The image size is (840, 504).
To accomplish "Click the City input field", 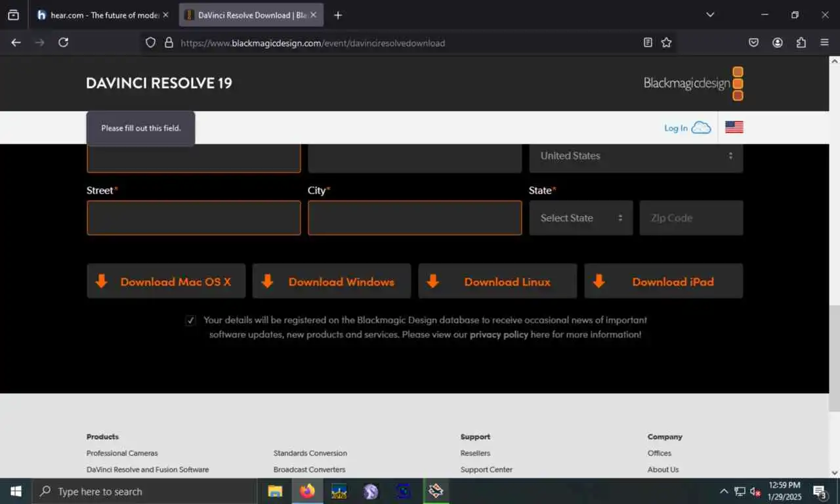I will (x=415, y=218).
